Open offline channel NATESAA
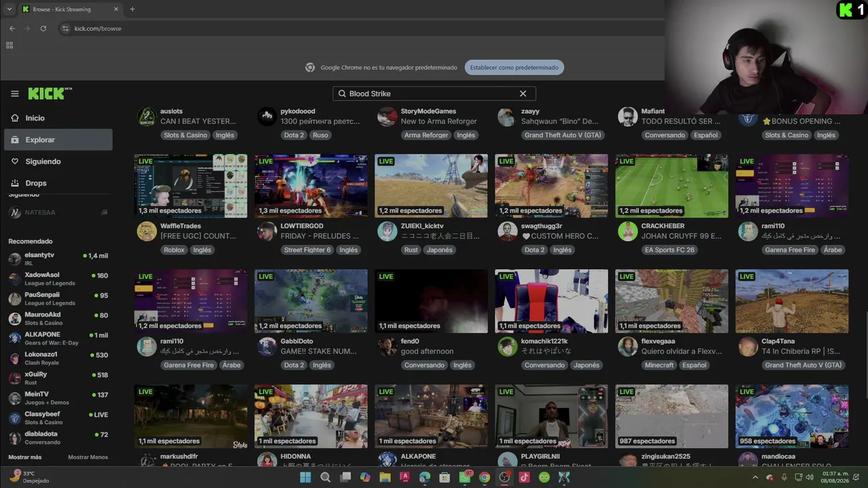 click(x=58, y=212)
